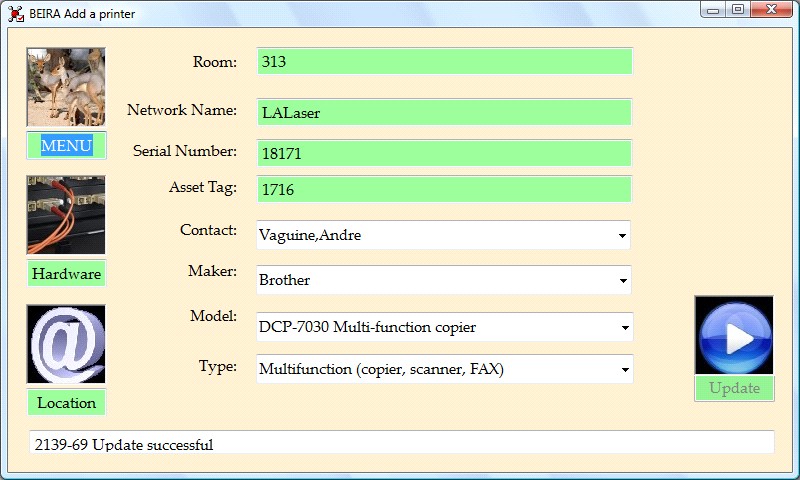The width and height of the screenshot is (800, 480).
Task: Click the Room field containing 313
Action: point(444,61)
